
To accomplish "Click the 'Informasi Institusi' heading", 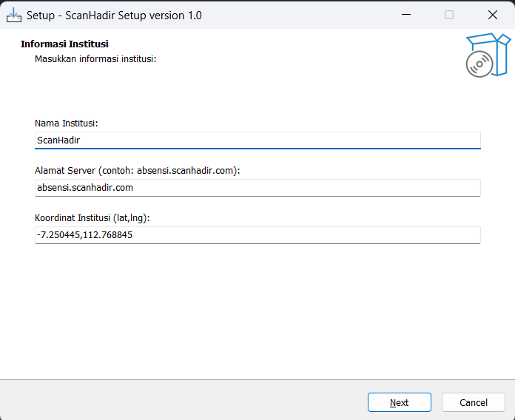I will [64, 44].
